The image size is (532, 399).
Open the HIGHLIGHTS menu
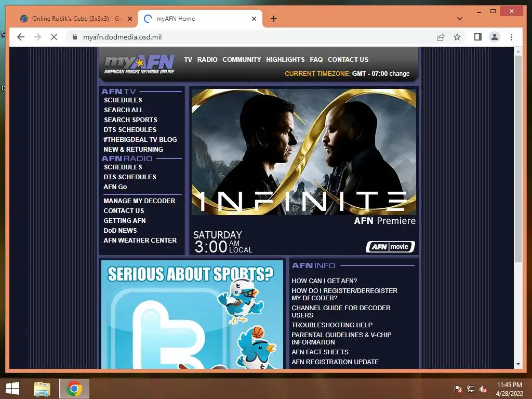285,59
